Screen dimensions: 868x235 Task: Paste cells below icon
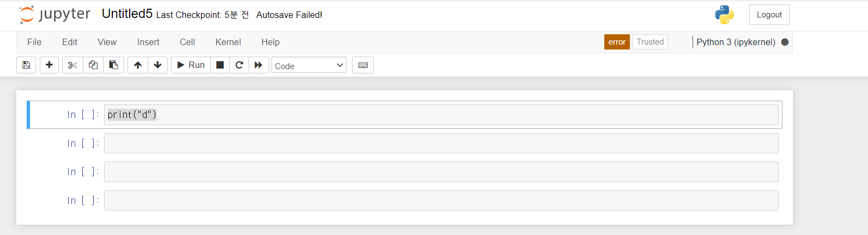(113, 65)
